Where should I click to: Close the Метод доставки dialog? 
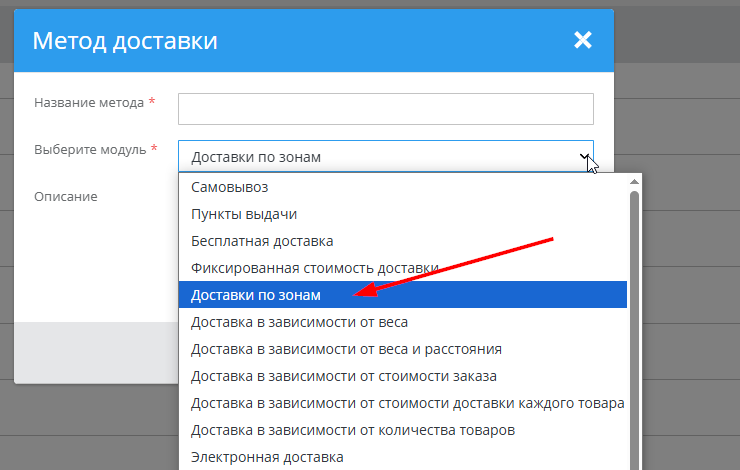583,40
